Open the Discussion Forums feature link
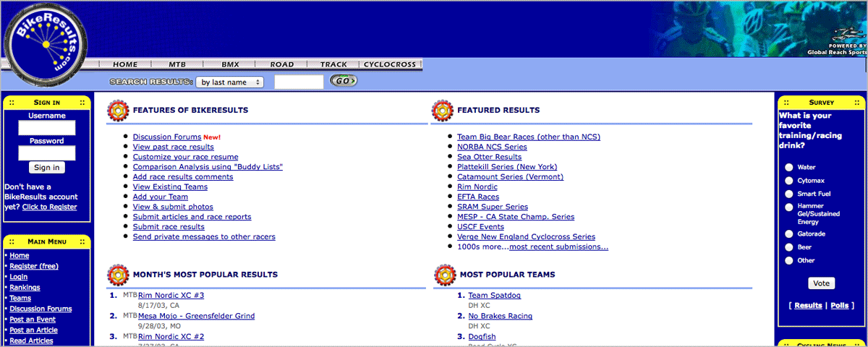This screenshot has width=868, height=347. [x=166, y=137]
